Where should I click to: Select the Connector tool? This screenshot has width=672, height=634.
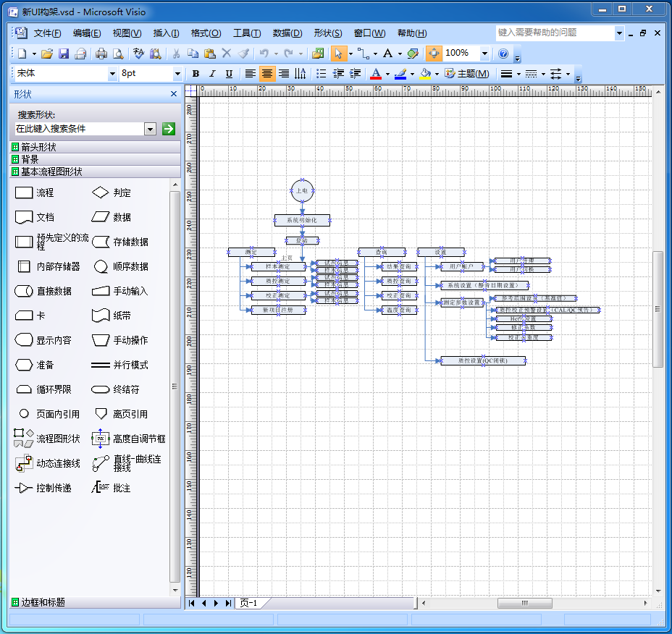[364, 54]
